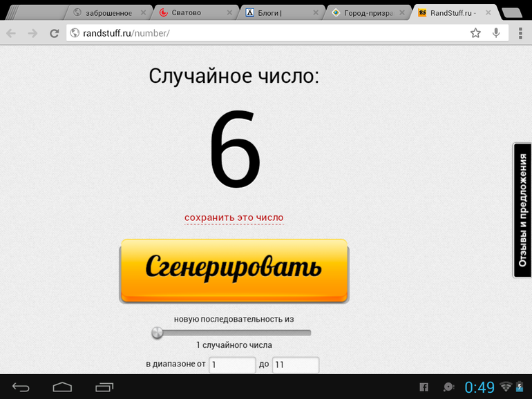Click the browser forward arrow
Image resolution: width=532 pixels, height=399 pixels.
click(x=32, y=33)
